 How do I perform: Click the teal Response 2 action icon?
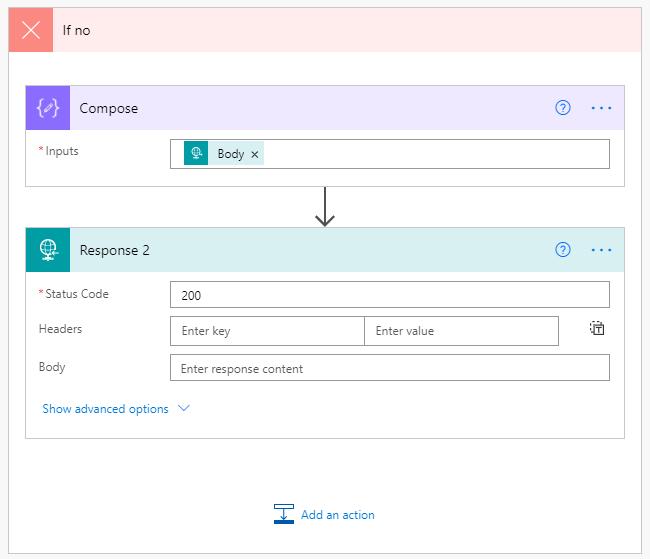pos(48,250)
